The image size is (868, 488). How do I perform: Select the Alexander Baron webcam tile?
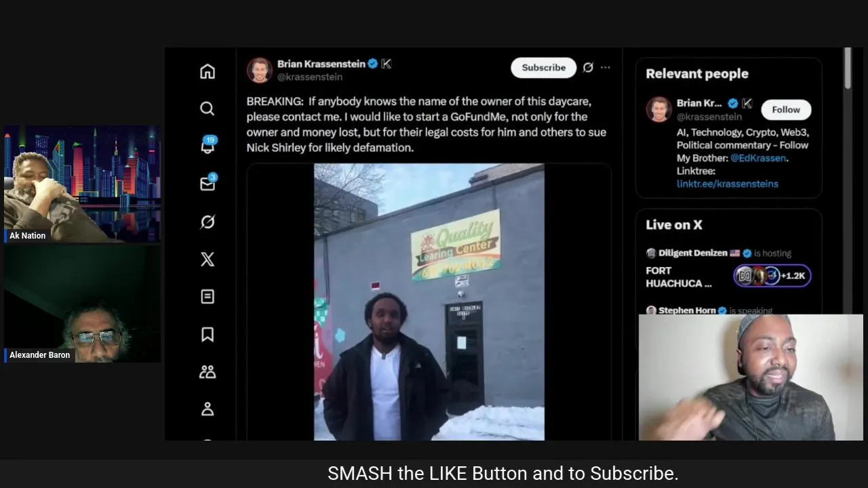click(x=82, y=304)
